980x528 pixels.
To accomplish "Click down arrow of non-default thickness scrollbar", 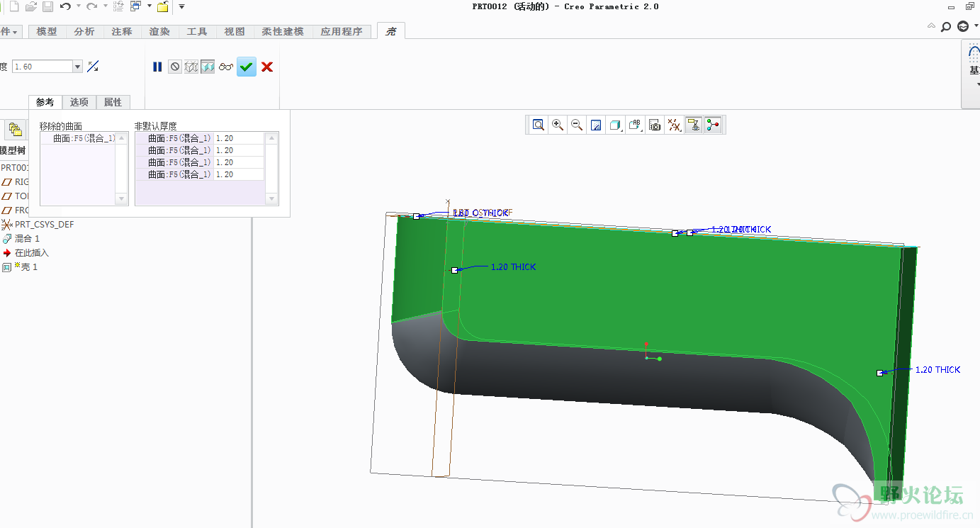I will pos(271,199).
